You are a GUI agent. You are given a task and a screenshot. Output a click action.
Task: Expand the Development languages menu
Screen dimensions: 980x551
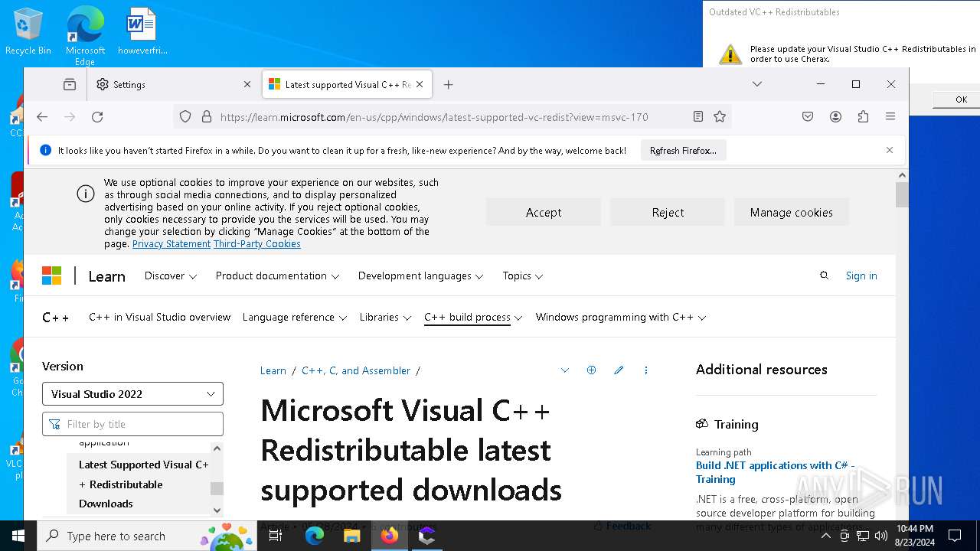click(x=421, y=275)
